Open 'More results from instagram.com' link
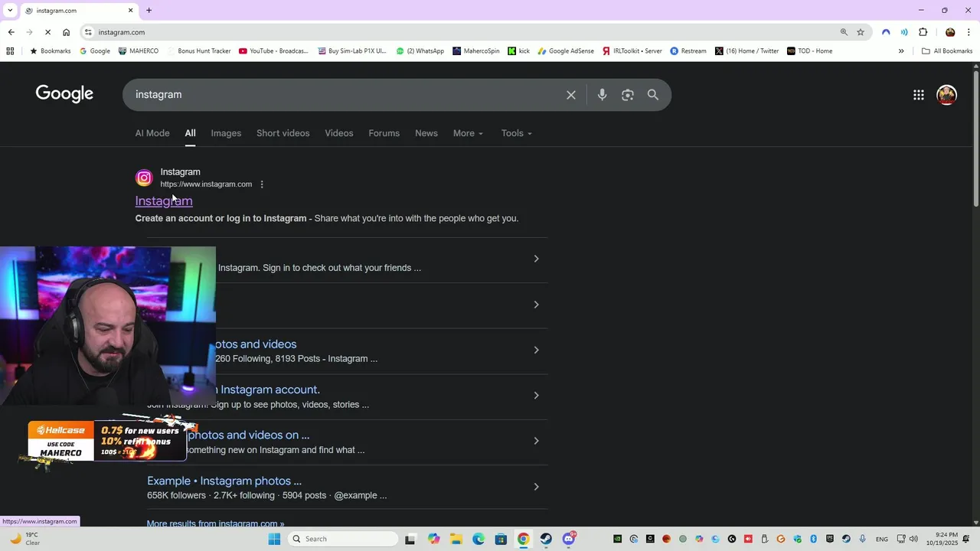The image size is (980, 551). tap(216, 523)
